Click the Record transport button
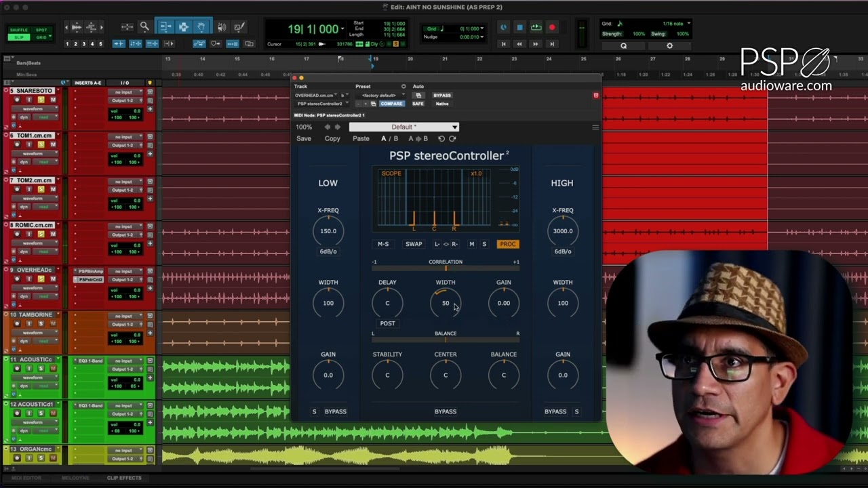 tap(552, 28)
